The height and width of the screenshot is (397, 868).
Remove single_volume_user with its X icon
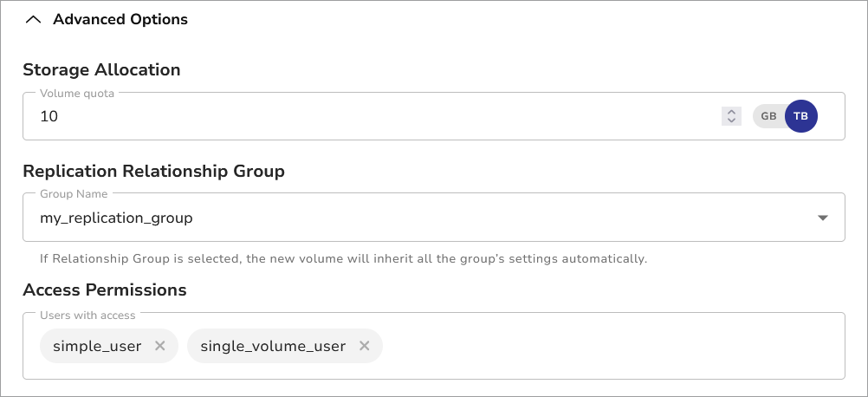coord(364,346)
